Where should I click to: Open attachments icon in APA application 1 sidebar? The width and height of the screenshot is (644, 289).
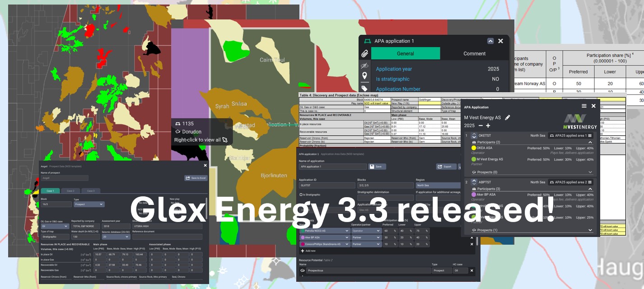tap(364, 54)
